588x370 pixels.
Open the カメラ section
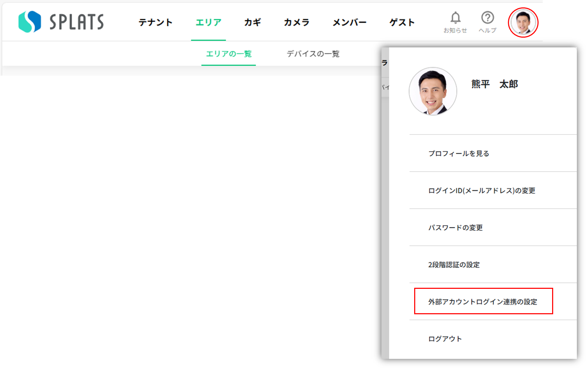coord(296,22)
